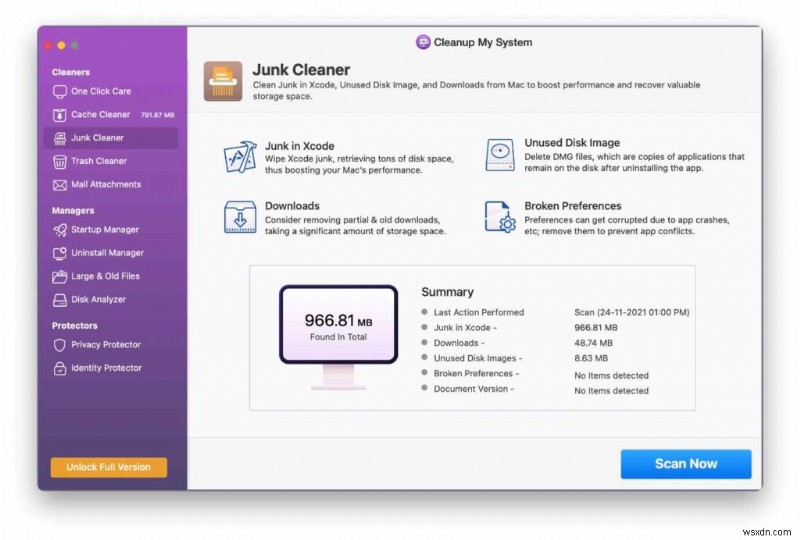Click the 48.74 MB downloads value
This screenshot has width=800, height=540.
pyautogui.click(x=593, y=343)
